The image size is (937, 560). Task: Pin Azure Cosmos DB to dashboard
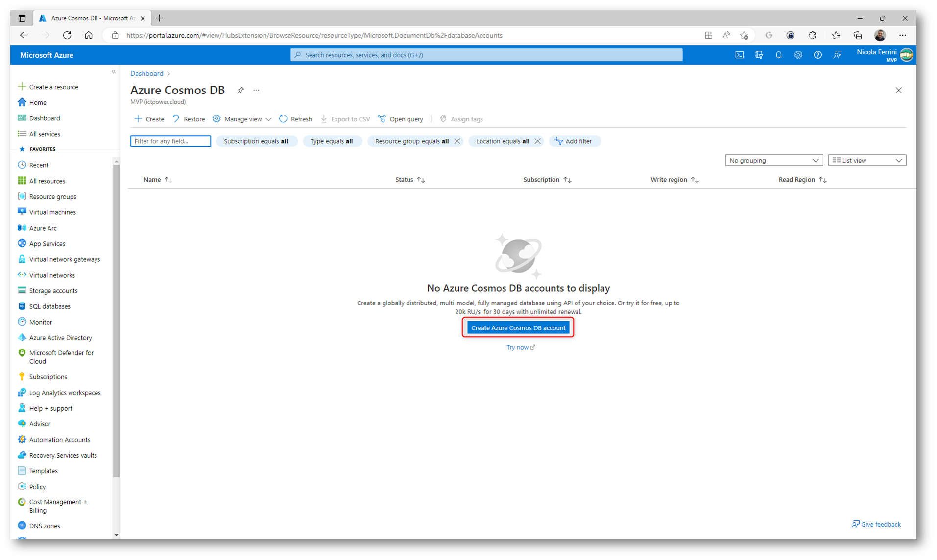[x=240, y=90]
